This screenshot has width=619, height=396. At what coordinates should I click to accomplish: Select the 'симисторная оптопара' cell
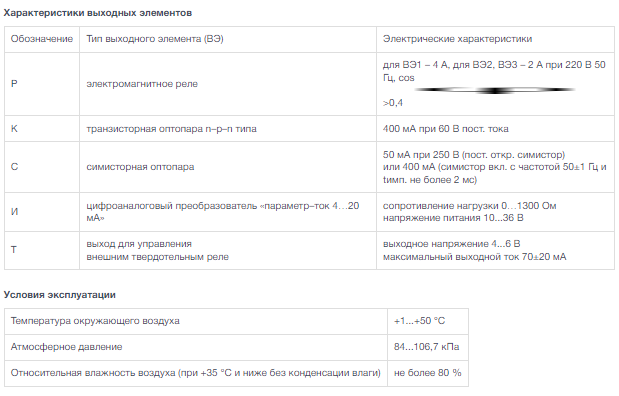point(228,167)
